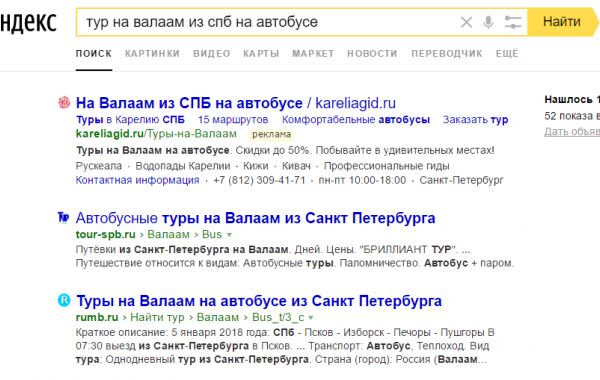The height and width of the screenshot is (380, 600).
Task: Open sitelink 15 маршрутов
Action: click(x=233, y=120)
